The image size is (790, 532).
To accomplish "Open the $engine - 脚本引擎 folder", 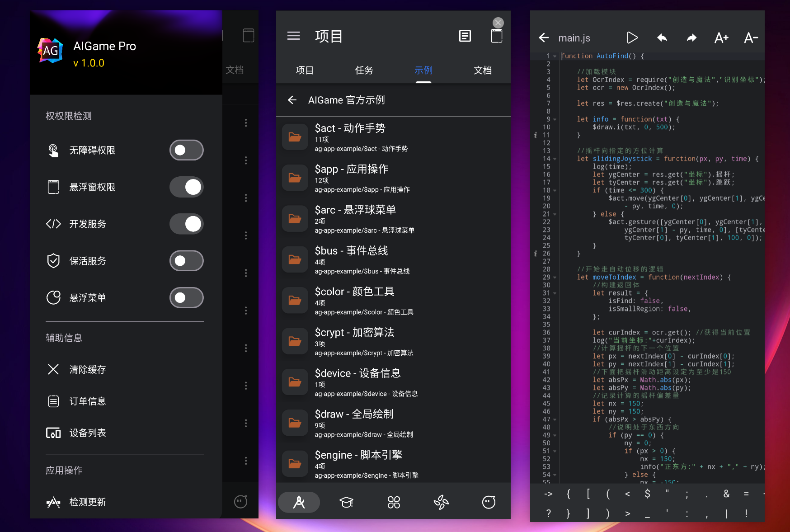I will pos(393,464).
